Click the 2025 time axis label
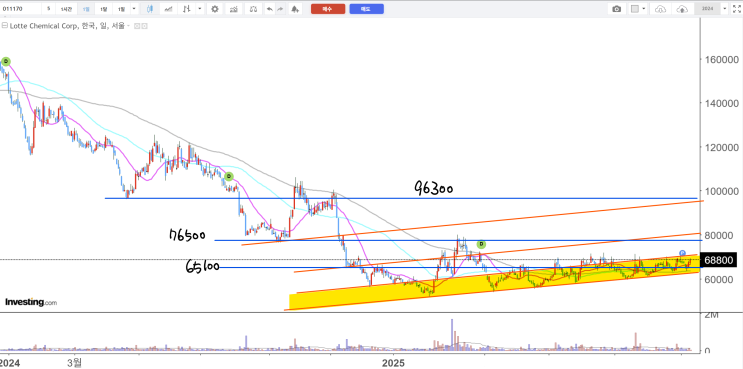 (393, 363)
